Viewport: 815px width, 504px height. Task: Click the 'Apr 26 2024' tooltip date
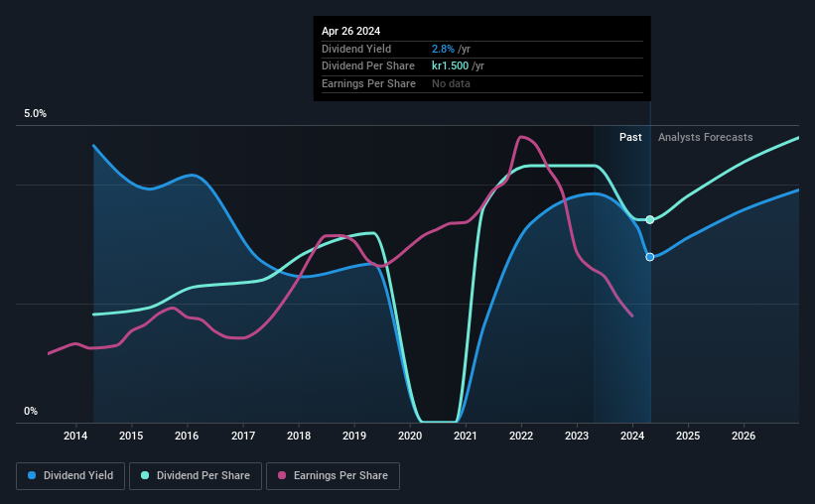click(350, 31)
